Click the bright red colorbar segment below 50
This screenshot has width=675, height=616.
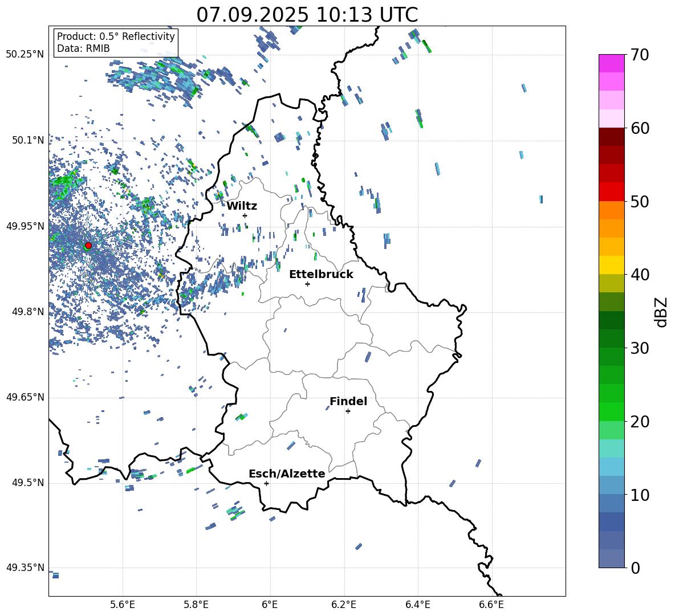click(611, 192)
